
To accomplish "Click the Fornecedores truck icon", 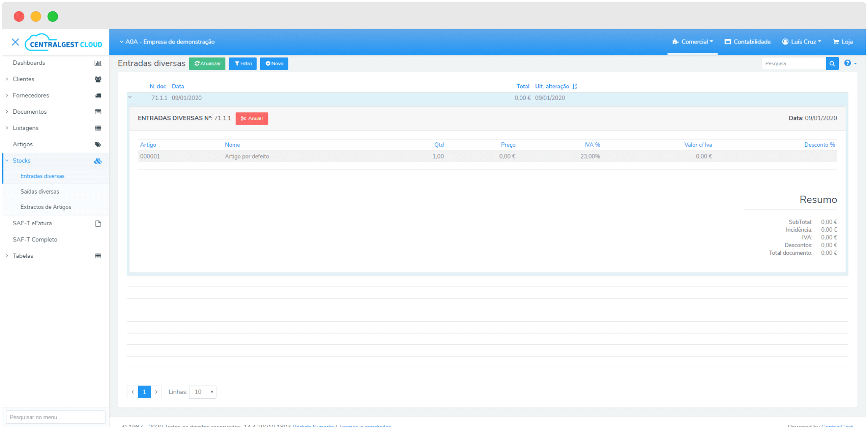I will (x=98, y=96).
